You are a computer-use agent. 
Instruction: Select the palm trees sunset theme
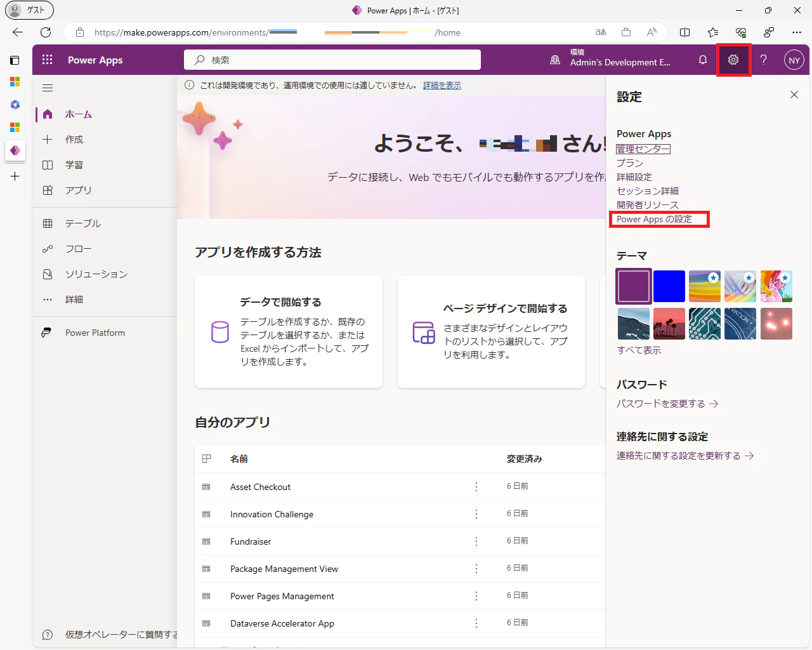(669, 324)
